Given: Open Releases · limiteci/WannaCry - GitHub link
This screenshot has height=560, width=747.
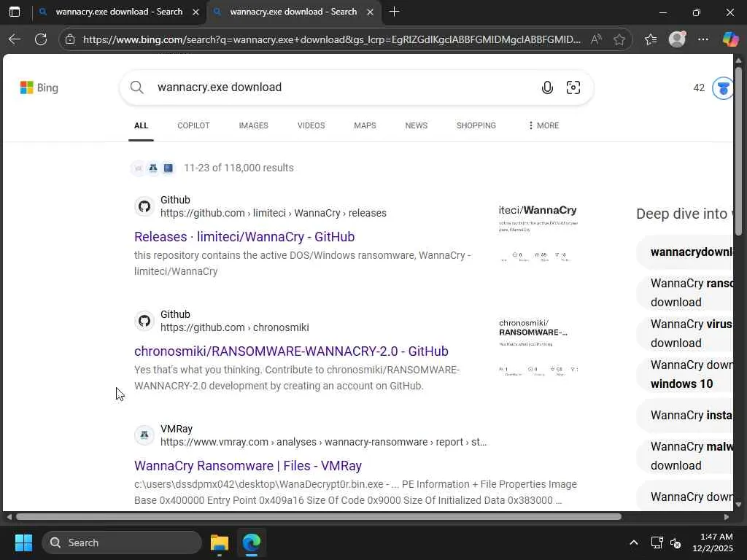Looking at the screenshot, I should coord(244,237).
